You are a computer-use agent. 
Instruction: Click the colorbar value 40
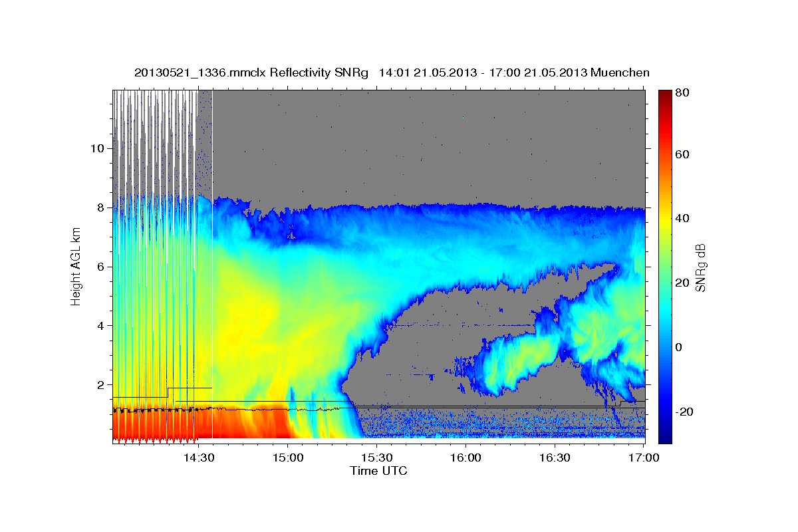click(683, 218)
